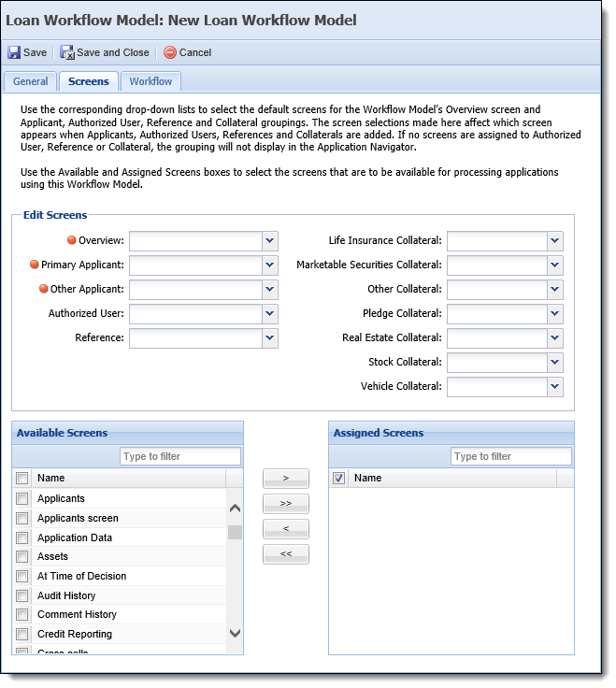Select the 'Application Data' row text
The image size is (616, 688).
click(x=75, y=537)
